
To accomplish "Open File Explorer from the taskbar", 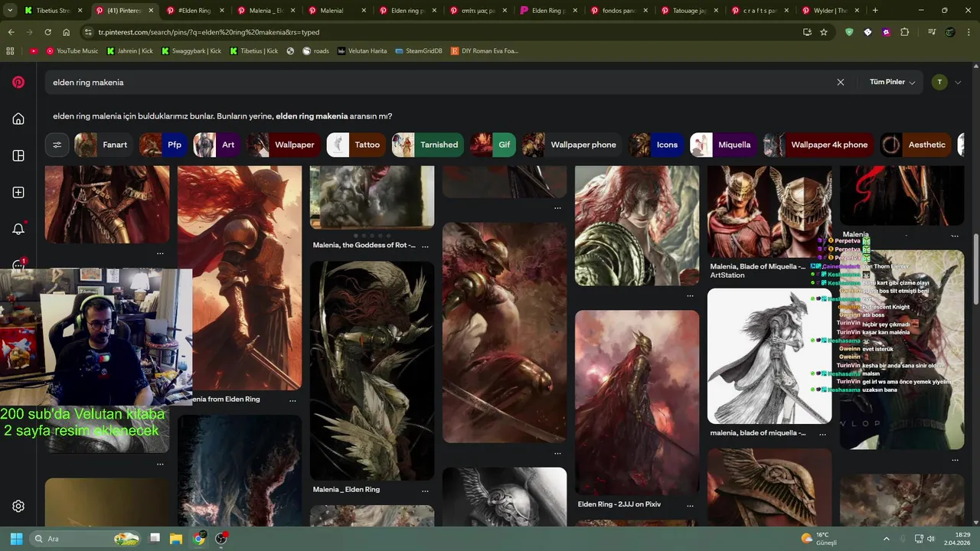I will click(175, 539).
